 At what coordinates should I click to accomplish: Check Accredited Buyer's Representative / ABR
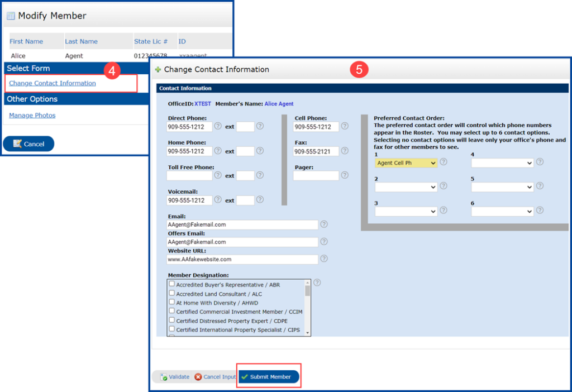pos(171,284)
